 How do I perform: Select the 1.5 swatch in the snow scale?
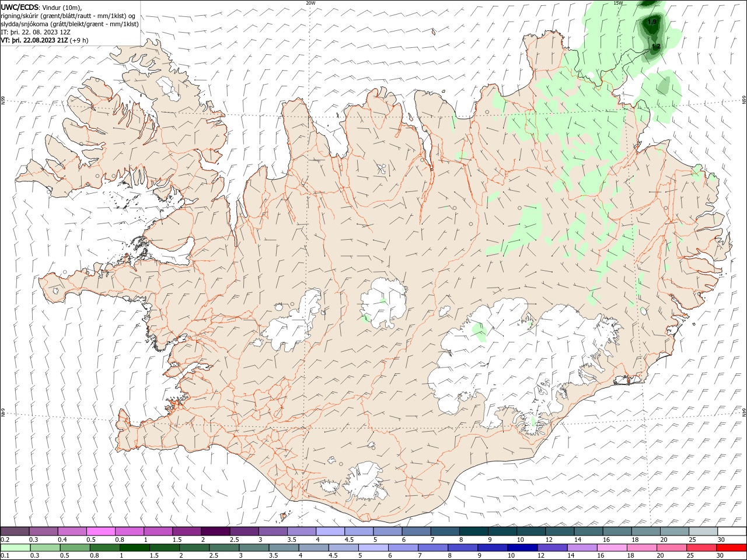pyautogui.click(x=187, y=531)
